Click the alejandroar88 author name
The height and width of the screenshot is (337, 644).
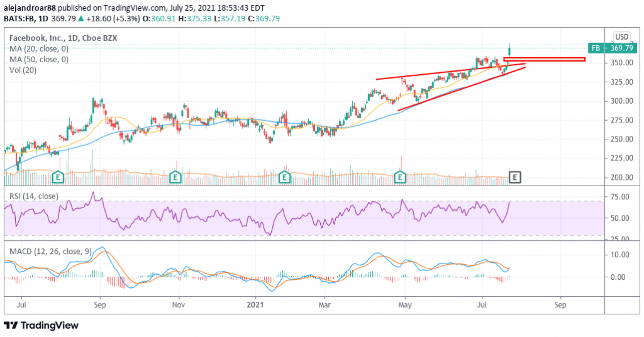pos(30,8)
